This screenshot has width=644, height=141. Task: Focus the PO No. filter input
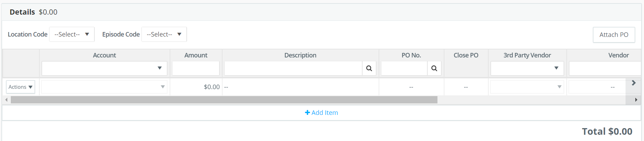(x=404, y=68)
